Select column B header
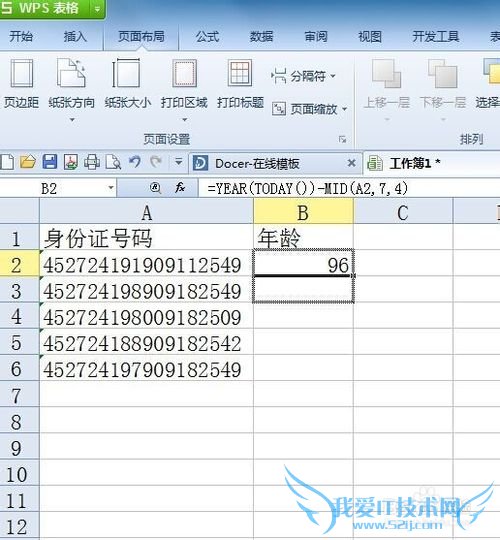 pyautogui.click(x=303, y=212)
